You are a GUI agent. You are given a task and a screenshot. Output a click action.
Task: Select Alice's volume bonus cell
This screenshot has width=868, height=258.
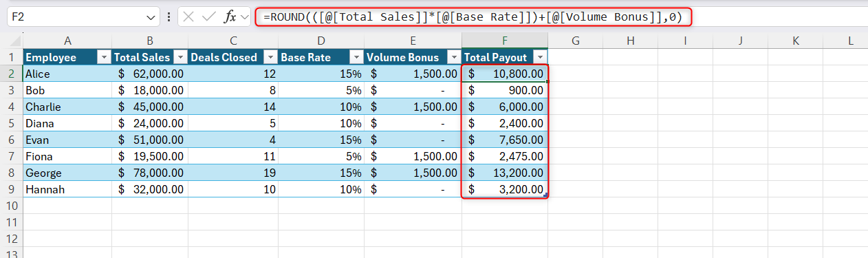pos(413,74)
